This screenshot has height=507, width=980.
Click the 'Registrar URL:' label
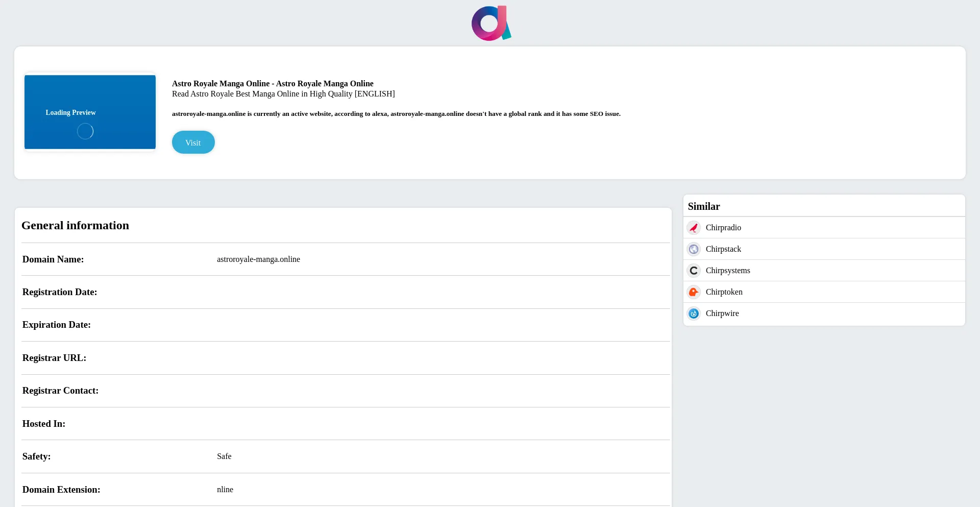(54, 358)
